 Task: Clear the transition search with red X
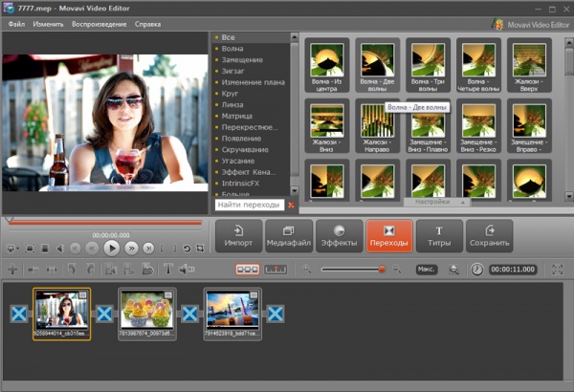click(x=293, y=205)
